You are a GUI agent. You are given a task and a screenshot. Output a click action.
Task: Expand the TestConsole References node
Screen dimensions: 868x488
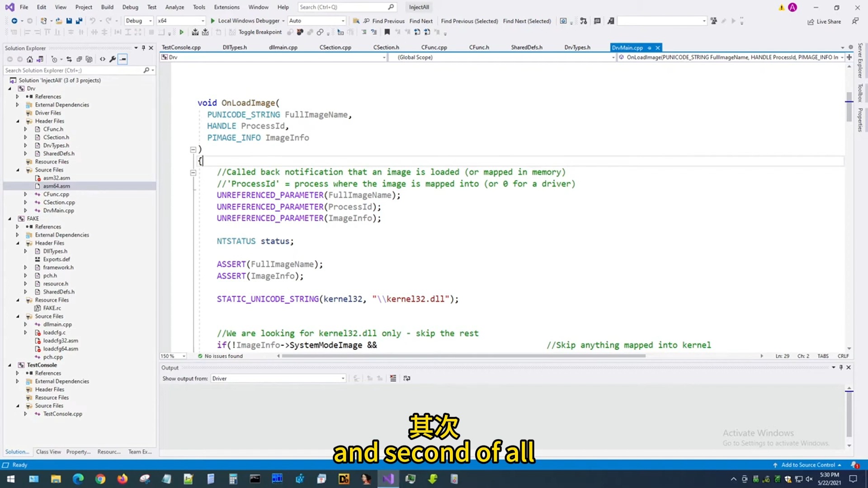[x=18, y=373]
